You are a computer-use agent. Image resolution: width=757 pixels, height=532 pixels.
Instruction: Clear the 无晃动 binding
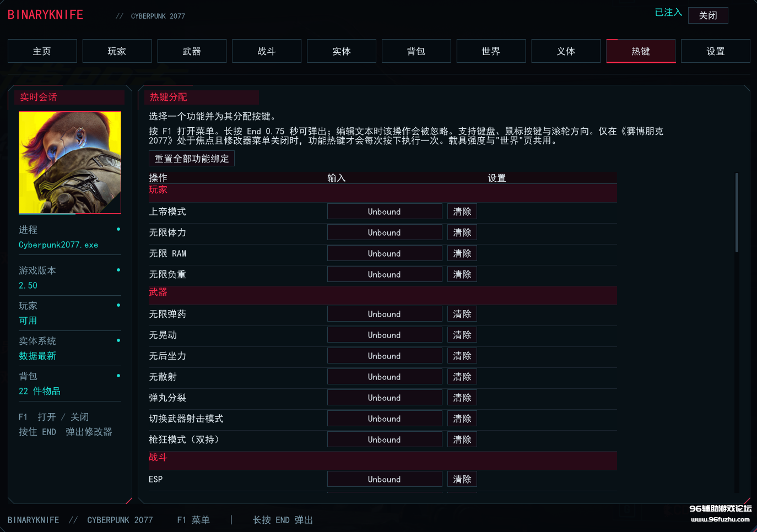pos(462,335)
